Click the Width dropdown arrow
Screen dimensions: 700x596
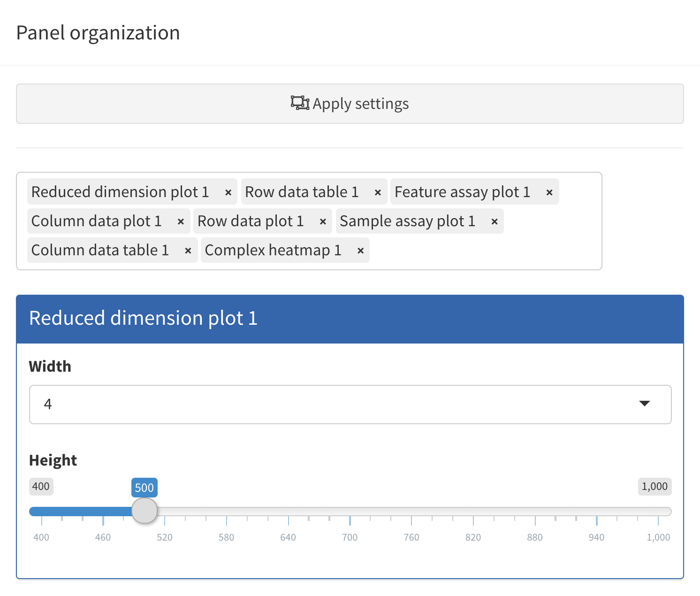(645, 404)
